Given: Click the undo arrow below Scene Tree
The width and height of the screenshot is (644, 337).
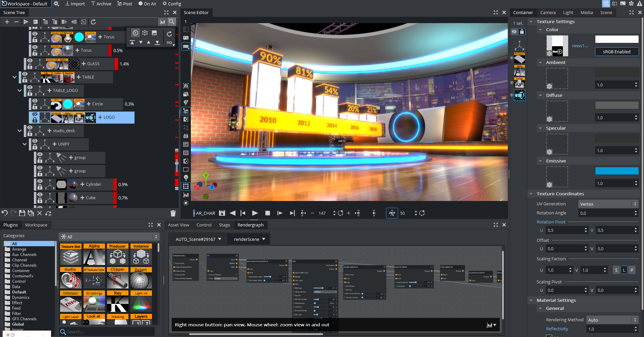Looking at the screenshot, I should point(5,213).
